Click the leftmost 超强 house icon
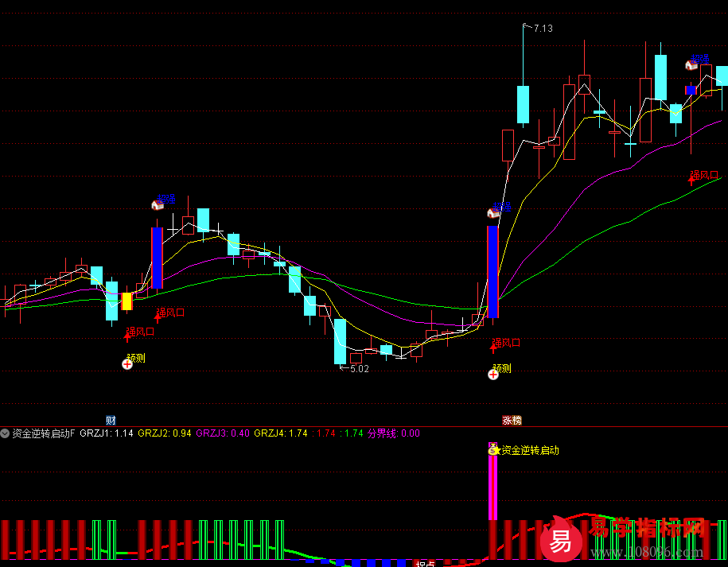 [158, 204]
